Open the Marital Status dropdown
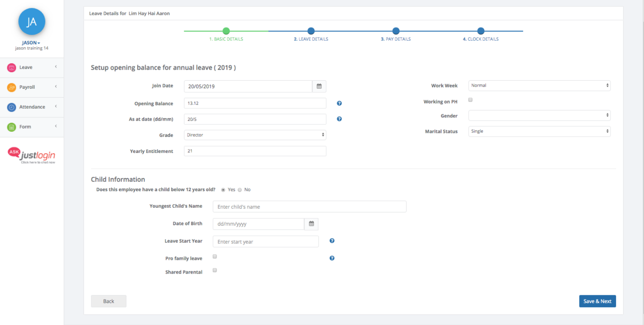The image size is (644, 325). [x=540, y=131]
